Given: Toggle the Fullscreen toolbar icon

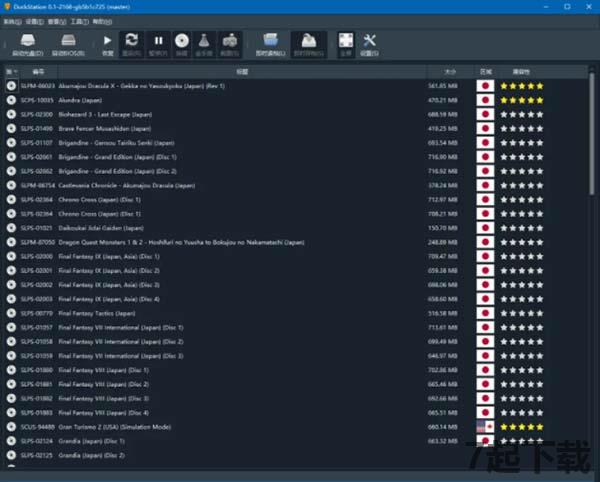Looking at the screenshot, I should pos(346,40).
